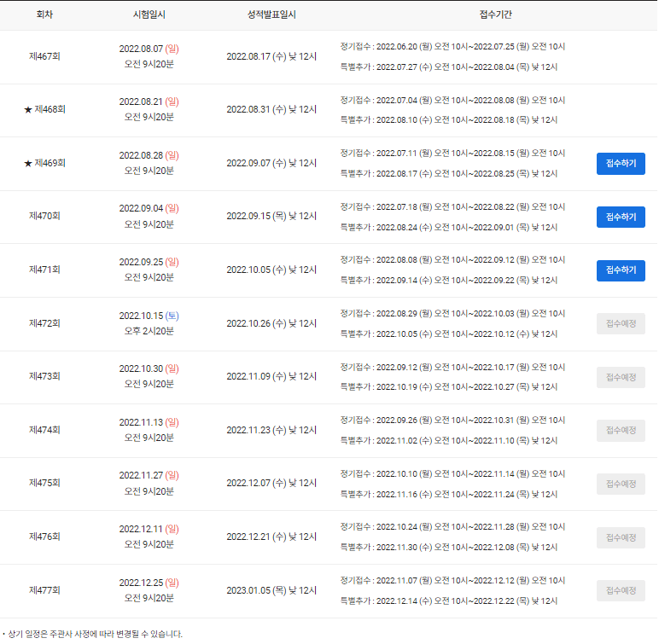Select the 접수기간 column header

click(495, 15)
